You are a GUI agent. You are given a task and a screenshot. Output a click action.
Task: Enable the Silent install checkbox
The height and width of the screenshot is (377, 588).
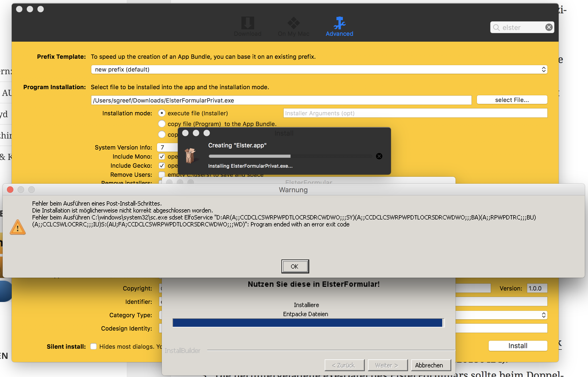click(93, 346)
